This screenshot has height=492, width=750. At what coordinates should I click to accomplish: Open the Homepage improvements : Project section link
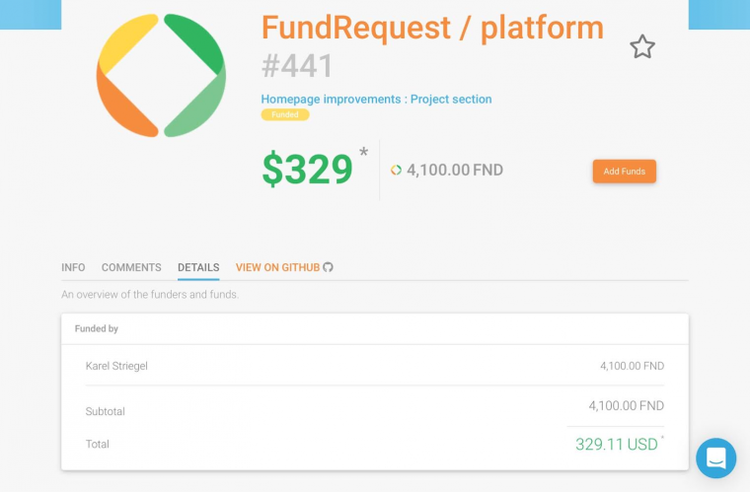pyautogui.click(x=376, y=99)
